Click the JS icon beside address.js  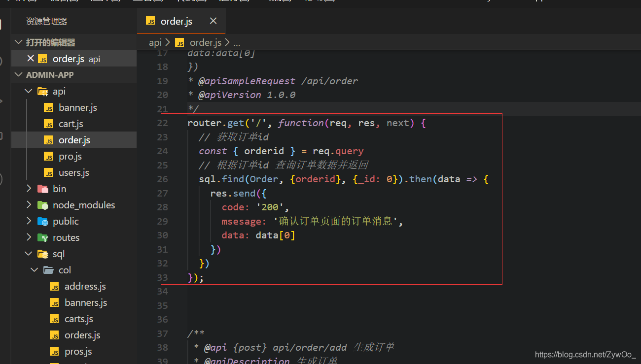(x=55, y=287)
